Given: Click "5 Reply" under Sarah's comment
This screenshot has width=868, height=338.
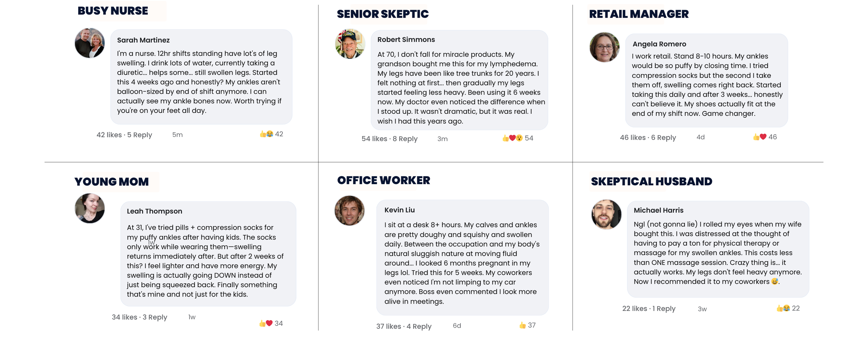Looking at the screenshot, I should pos(139,135).
